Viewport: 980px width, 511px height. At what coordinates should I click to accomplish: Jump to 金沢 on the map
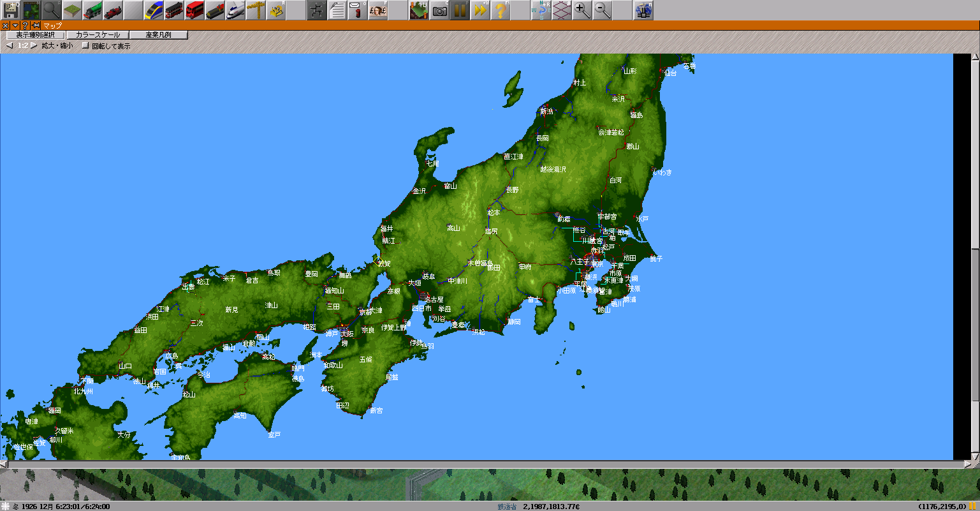pos(419,191)
